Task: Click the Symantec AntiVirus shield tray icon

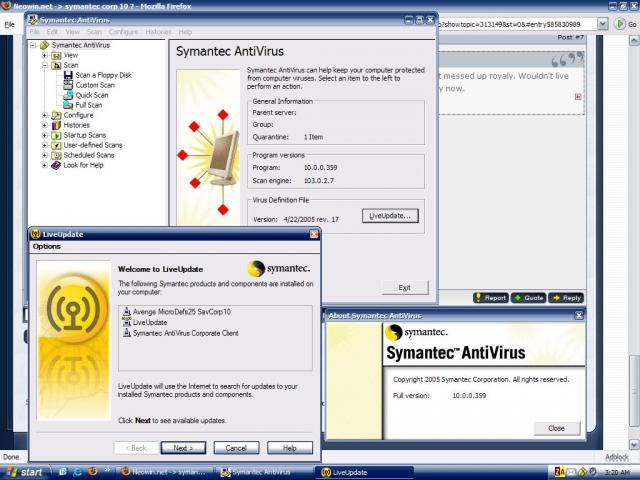Action: pyautogui.click(x=582, y=472)
